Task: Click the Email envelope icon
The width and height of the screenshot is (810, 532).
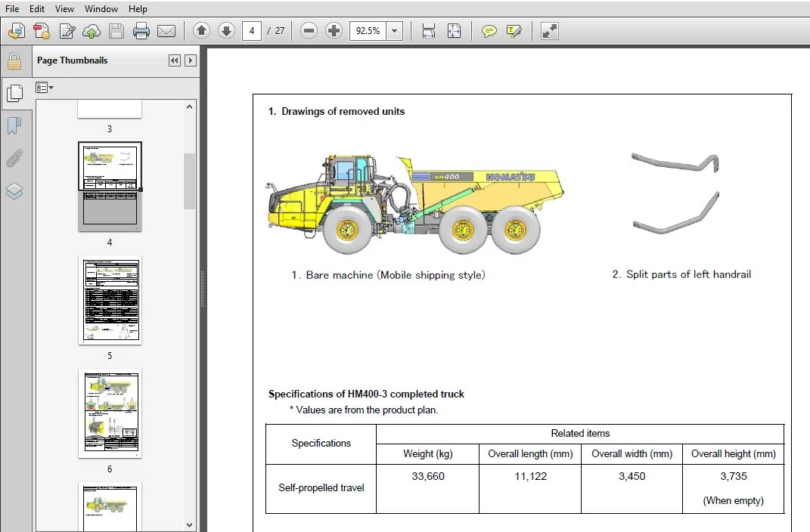Action: pos(166,31)
